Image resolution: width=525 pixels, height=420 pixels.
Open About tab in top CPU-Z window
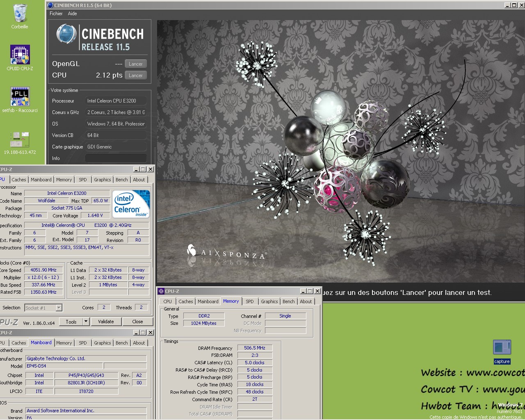[139, 180]
